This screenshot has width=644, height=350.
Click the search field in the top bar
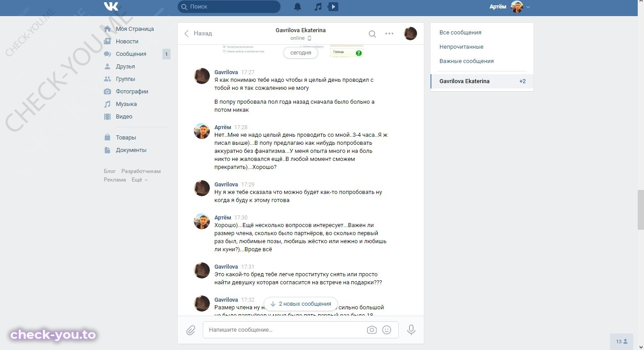229,7
